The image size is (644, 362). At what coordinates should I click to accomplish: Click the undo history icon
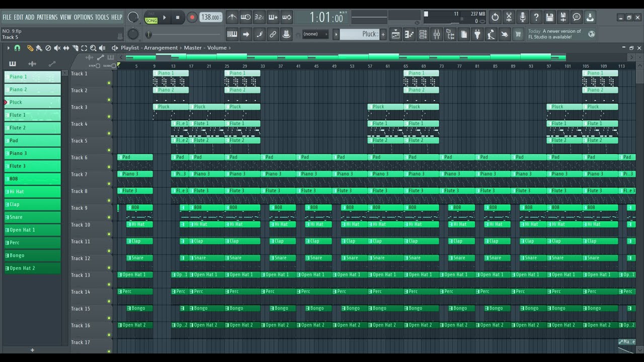tap(495, 17)
